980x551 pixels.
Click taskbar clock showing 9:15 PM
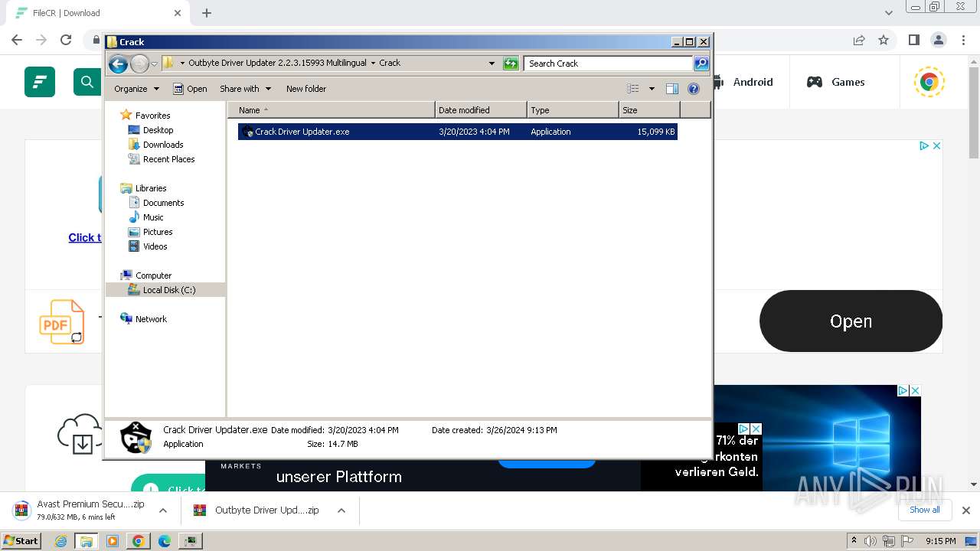click(x=940, y=541)
